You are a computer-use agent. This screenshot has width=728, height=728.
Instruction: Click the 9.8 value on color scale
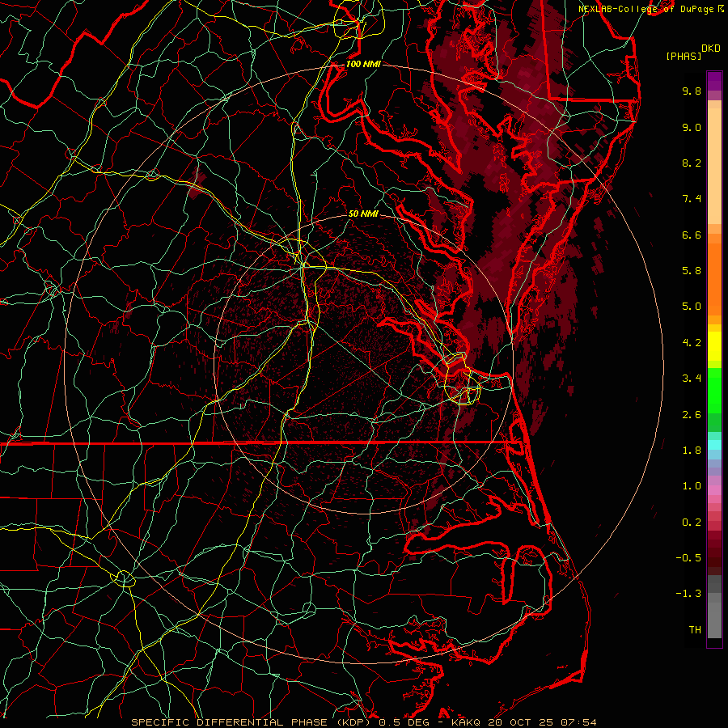[692, 91]
